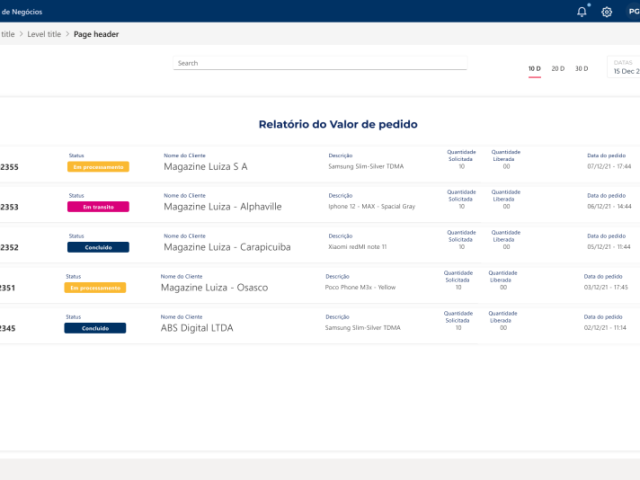The width and height of the screenshot is (640, 480).
Task: Click order number ending 2353
Action: click(x=9, y=207)
